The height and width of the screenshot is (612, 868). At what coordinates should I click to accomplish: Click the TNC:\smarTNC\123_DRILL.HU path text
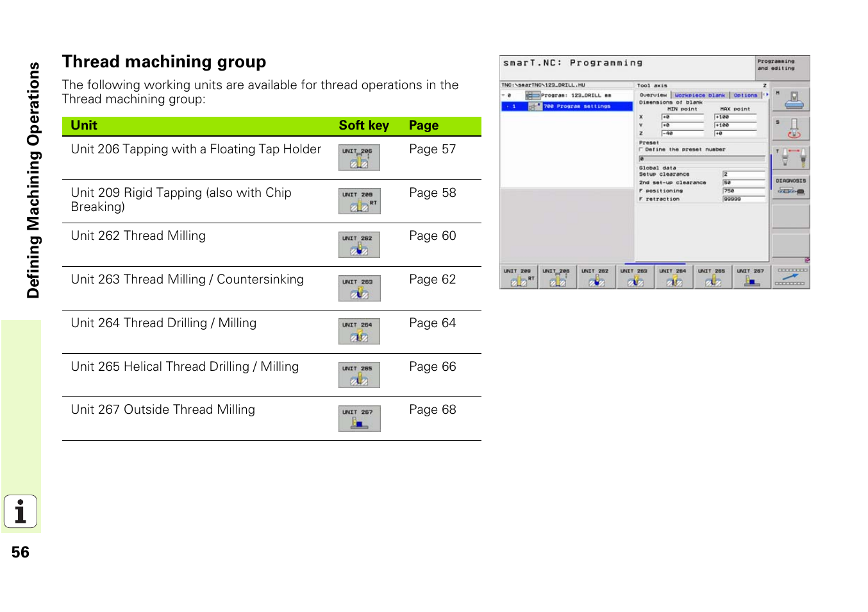pos(543,85)
